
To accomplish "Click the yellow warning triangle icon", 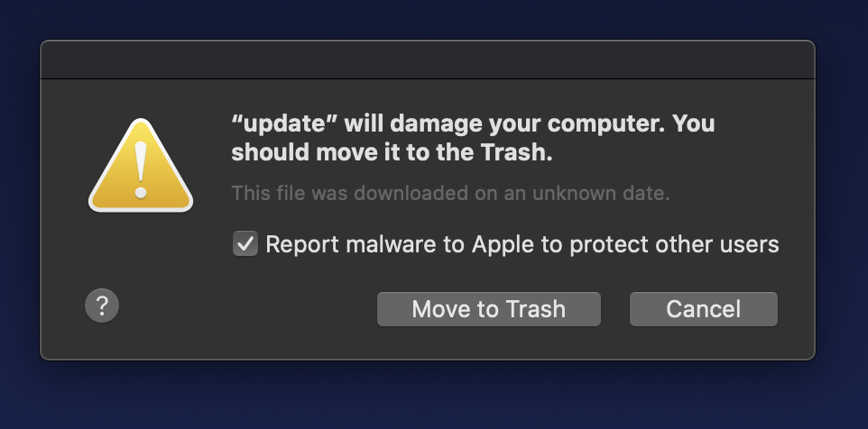I will [x=140, y=169].
